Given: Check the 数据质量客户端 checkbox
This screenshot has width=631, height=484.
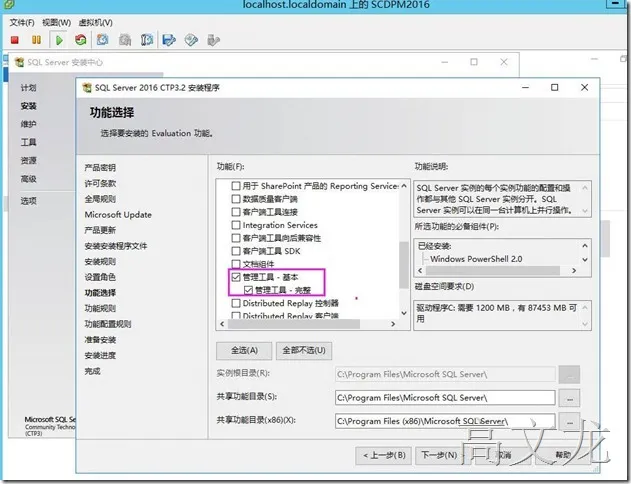Looking at the screenshot, I should 236,199.
